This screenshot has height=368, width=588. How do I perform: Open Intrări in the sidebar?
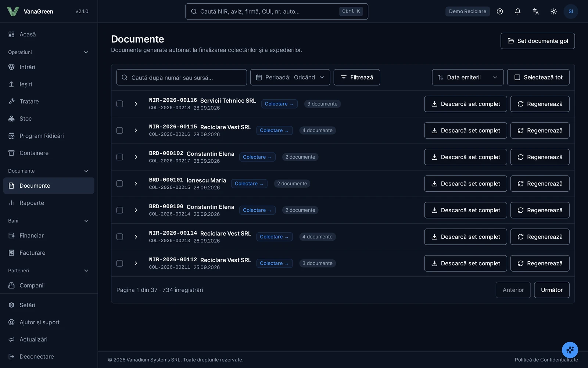pyautogui.click(x=49, y=67)
